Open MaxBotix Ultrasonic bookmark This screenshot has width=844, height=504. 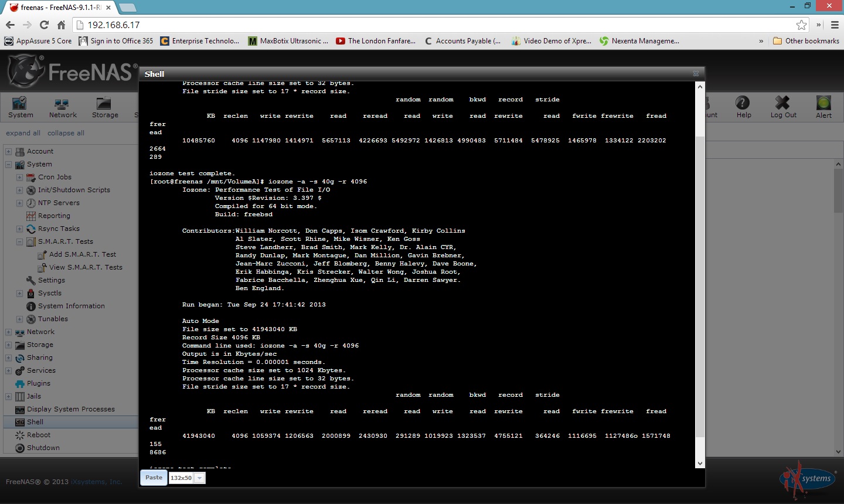click(288, 41)
